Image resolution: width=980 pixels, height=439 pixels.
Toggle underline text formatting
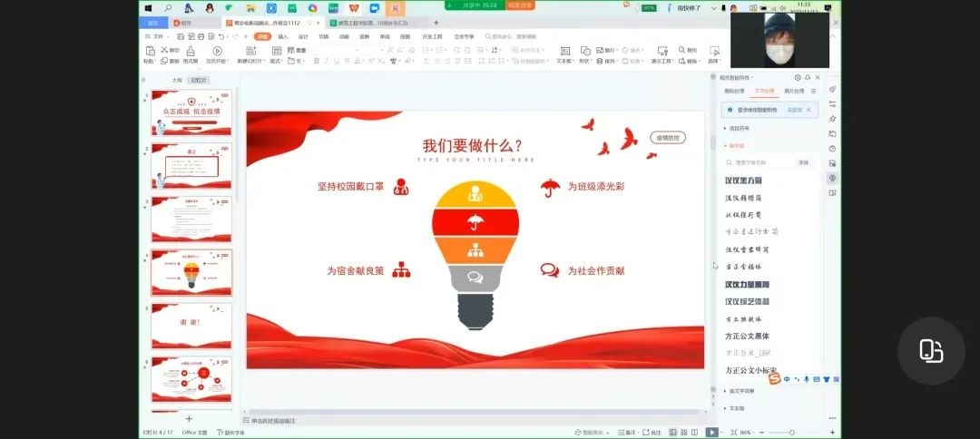(338, 61)
